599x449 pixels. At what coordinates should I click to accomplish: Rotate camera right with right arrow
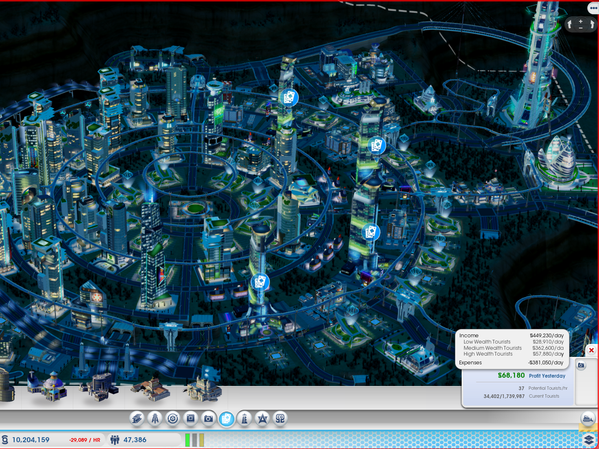[592, 24]
